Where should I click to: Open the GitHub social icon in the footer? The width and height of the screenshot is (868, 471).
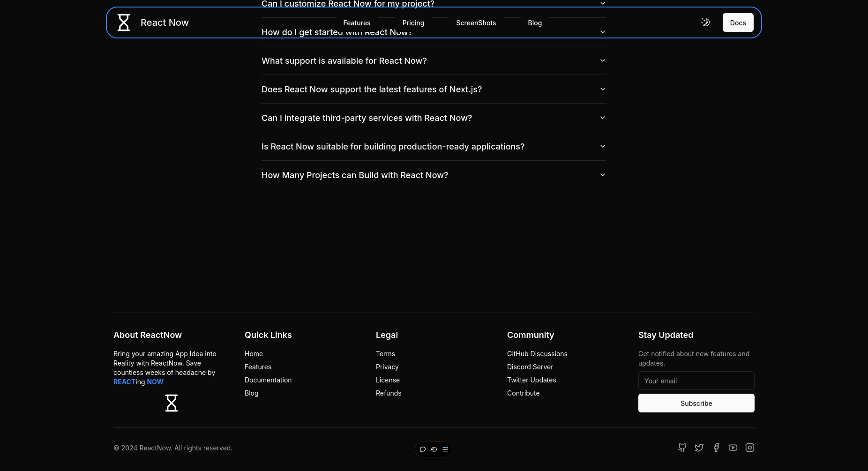pos(682,448)
